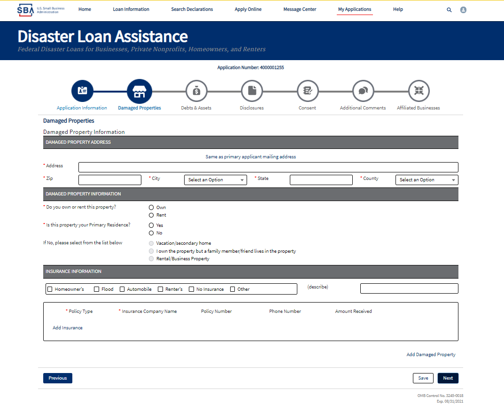Image resolution: width=504 pixels, height=420 pixels.
Task: Focus the Zip input field
Action: 109,180
